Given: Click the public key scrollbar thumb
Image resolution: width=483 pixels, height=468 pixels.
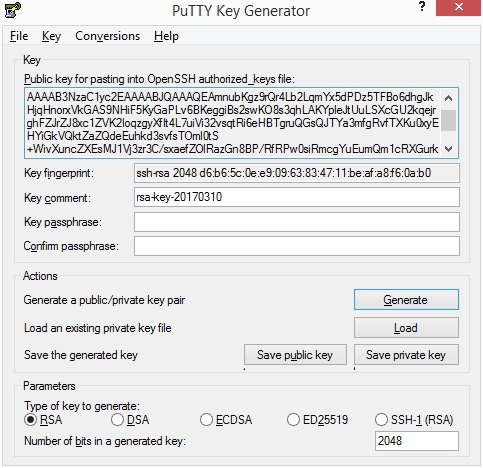Looking at the screenshot, I should 449,121.
